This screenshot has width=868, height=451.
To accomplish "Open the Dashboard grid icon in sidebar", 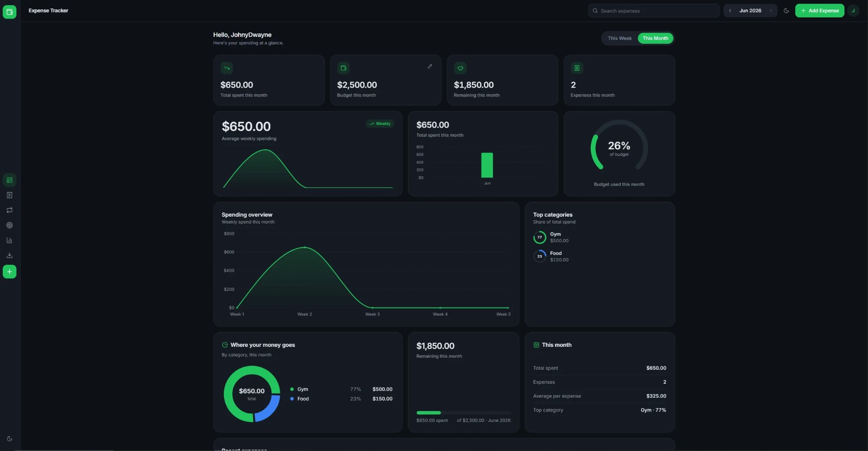I will pyautogui.click(x=10, y=180).
